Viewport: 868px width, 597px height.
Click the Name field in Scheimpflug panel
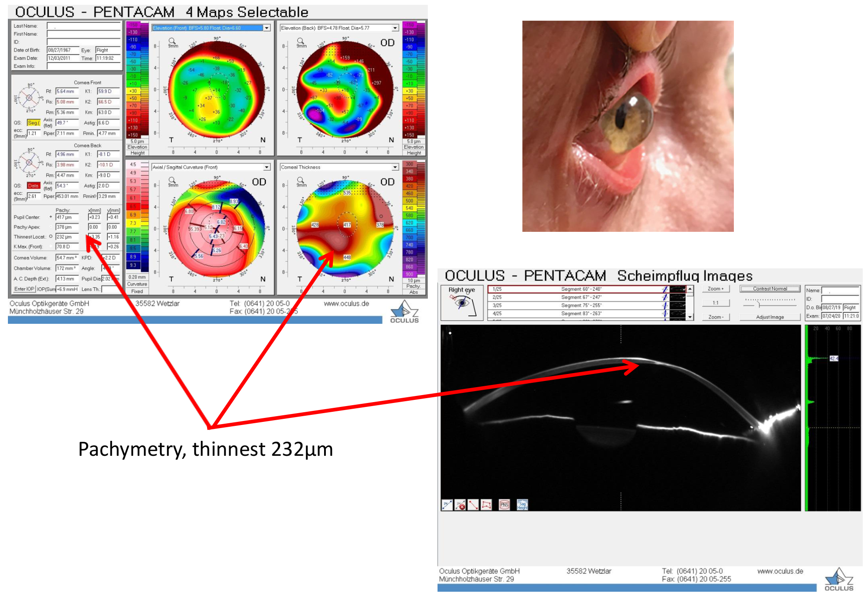click(840, 290)
